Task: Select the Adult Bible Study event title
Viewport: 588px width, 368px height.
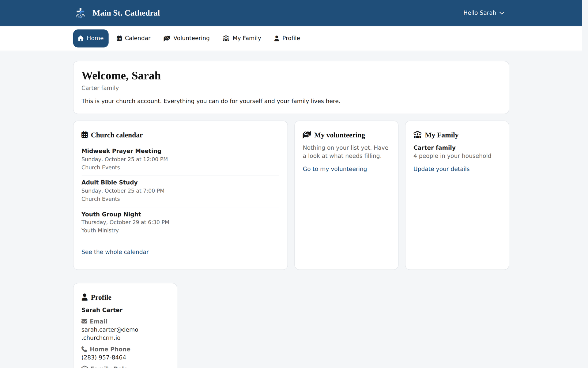Action: point(110,182)
